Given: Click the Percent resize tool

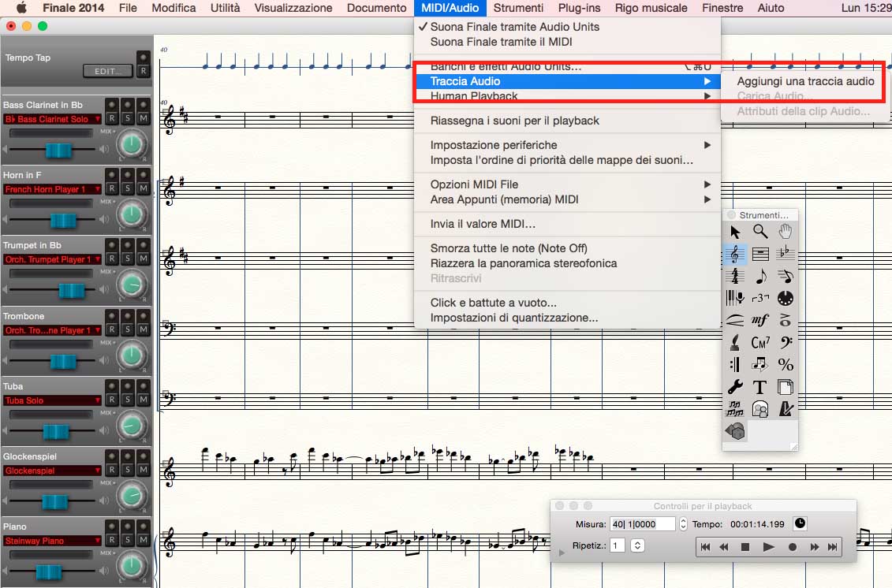Looking at the screenshot, I should coord(785,364).
